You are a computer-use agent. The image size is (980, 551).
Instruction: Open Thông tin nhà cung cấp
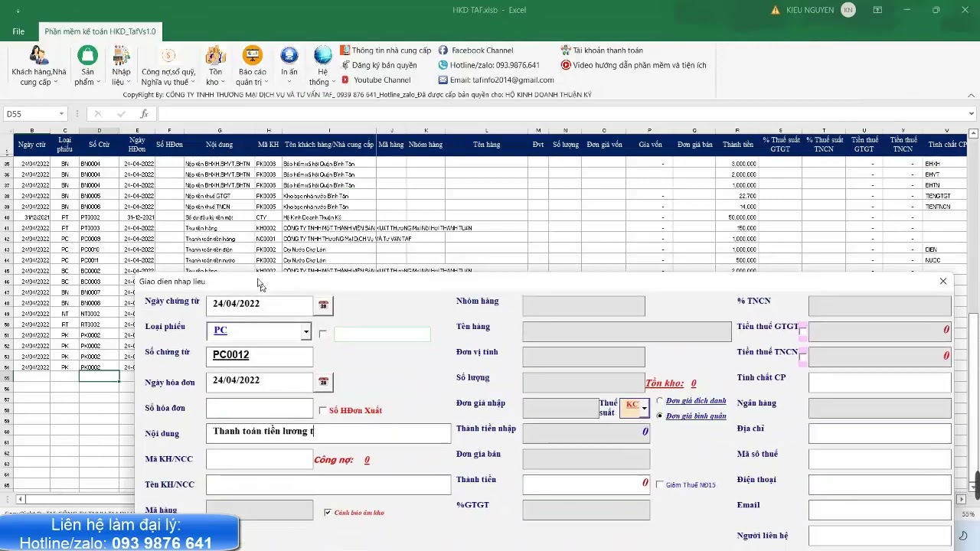(386, 51)
